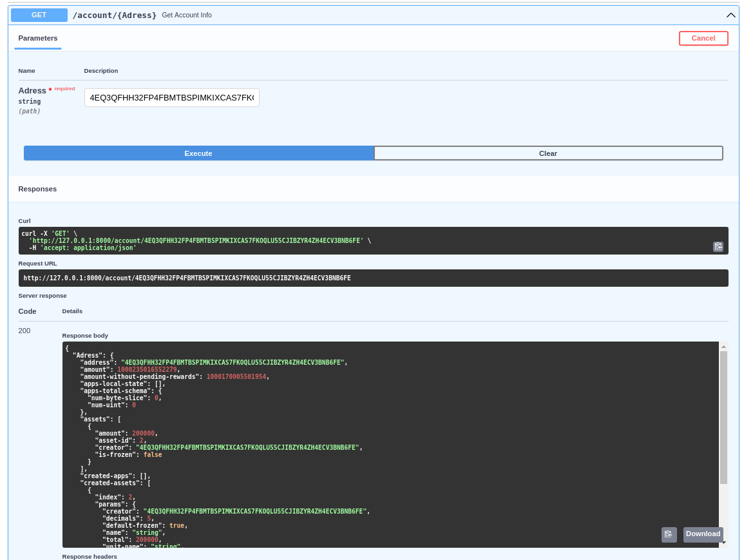Click the response body scroll-up arrow
The width and height of the screenshot is (753, 560).
click(723, 347)
